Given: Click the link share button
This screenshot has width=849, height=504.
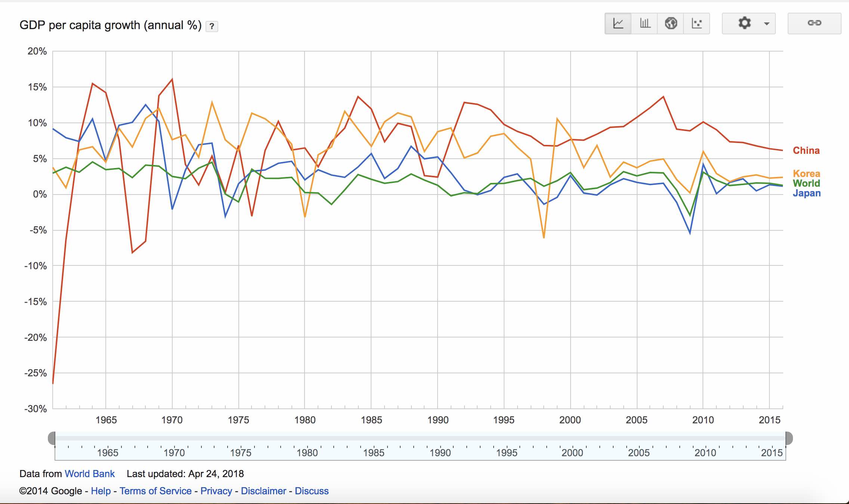Looking at the screenshot, I should (x=814, y=24).
